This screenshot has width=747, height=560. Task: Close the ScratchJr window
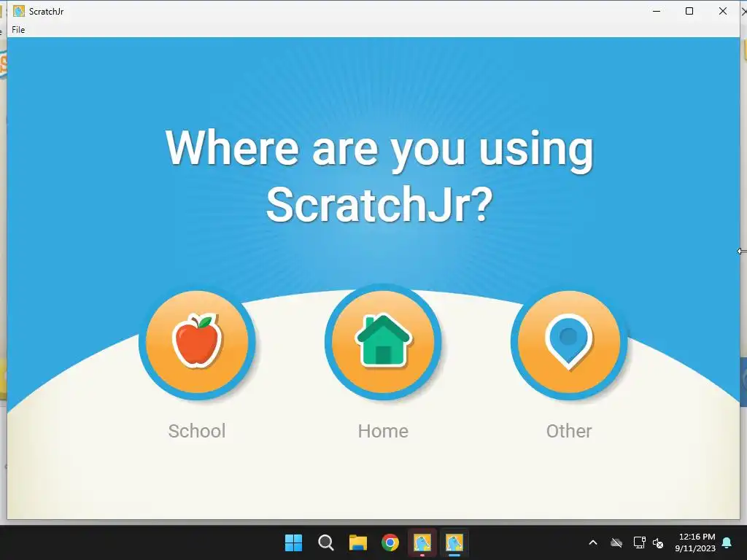[723, 11]
